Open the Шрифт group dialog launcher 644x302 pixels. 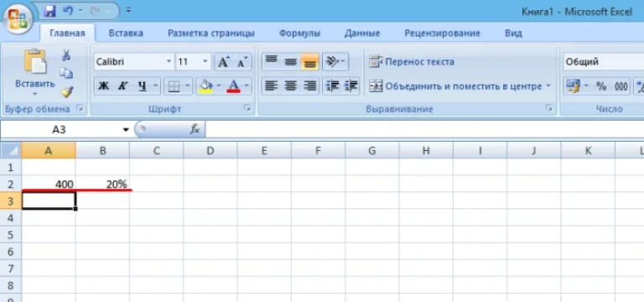point(247,108)
